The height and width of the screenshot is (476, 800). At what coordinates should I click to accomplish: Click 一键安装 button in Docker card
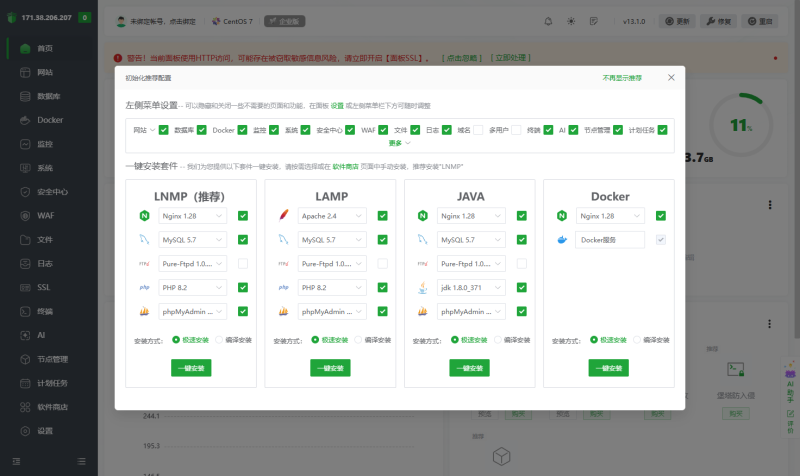(x=609, y=368)
